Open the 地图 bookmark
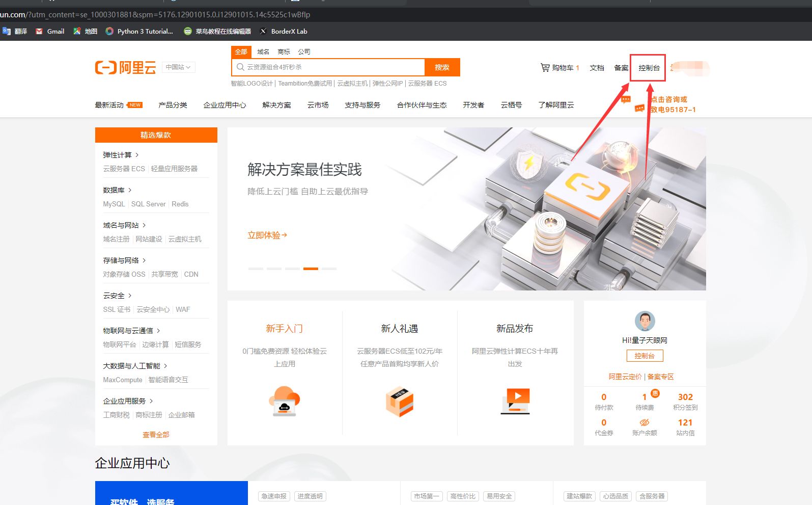 point(85,31)
